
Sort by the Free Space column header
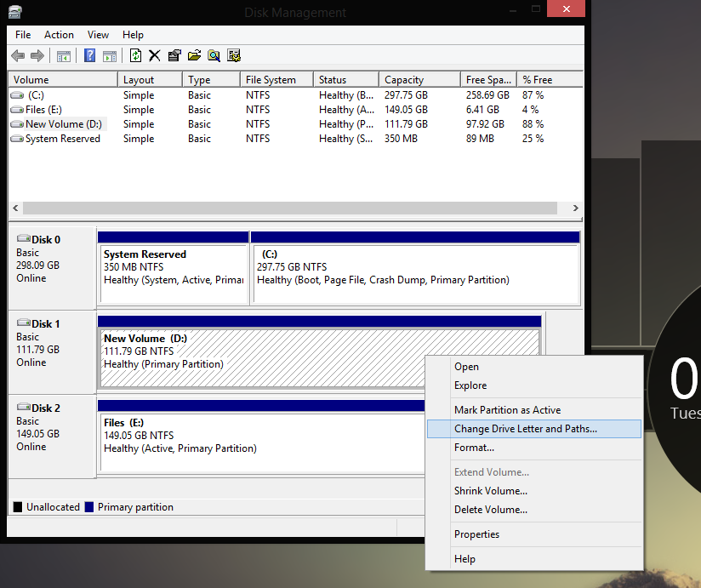489,80
